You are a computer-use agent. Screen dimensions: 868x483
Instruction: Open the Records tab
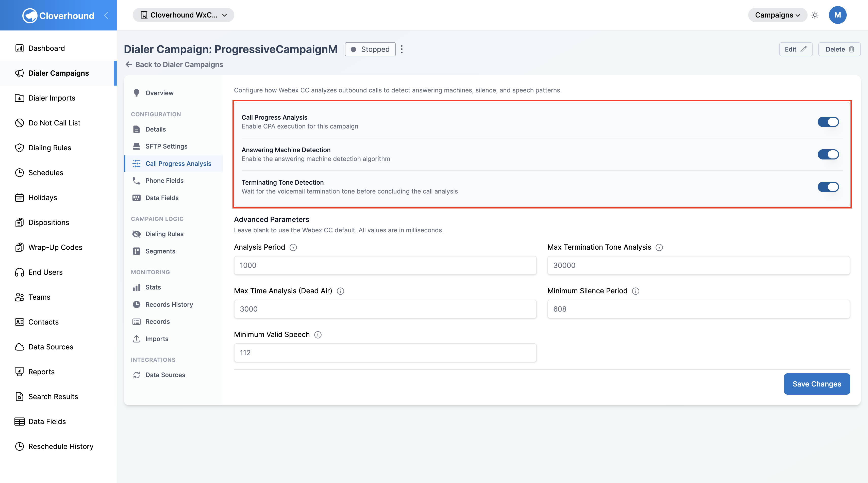point(173,321)
